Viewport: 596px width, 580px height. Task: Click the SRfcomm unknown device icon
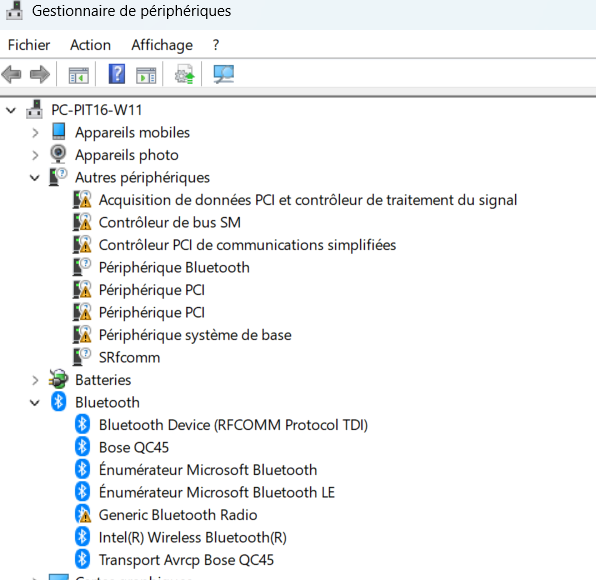(x=82, y=357)
